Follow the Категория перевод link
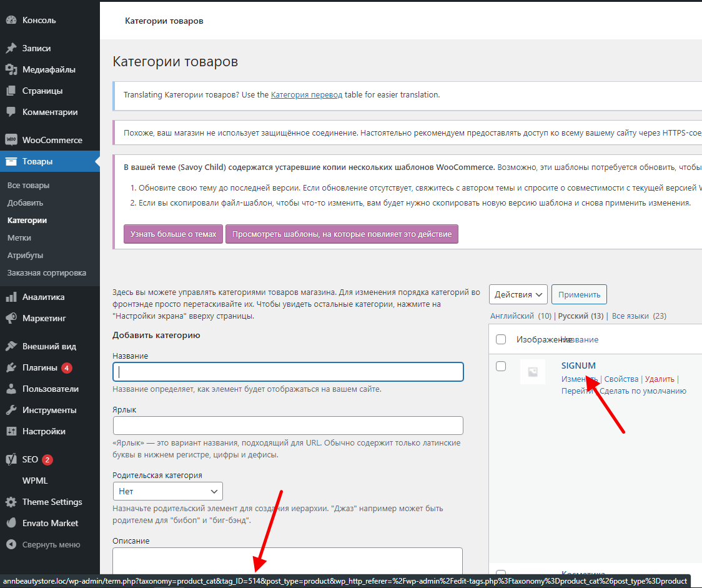Image resolution: width=702 pixels, height=588 pixels. click(x=307, y=94)
